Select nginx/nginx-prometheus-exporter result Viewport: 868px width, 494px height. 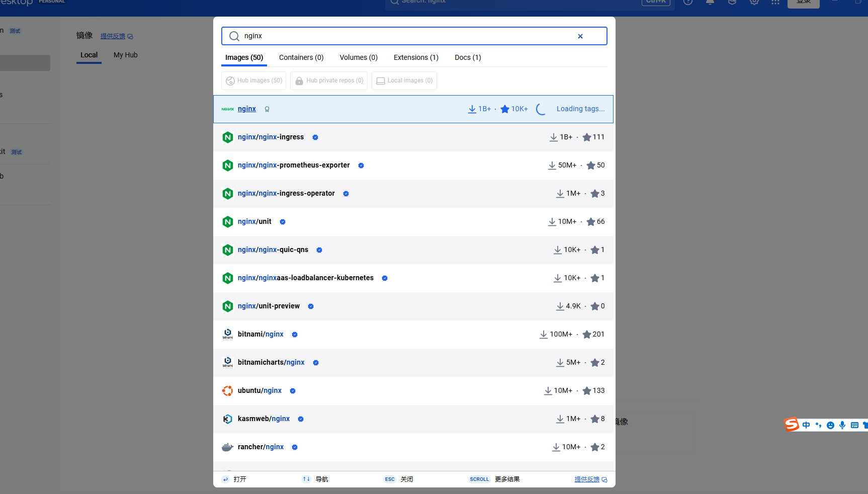tap(413, 166)
